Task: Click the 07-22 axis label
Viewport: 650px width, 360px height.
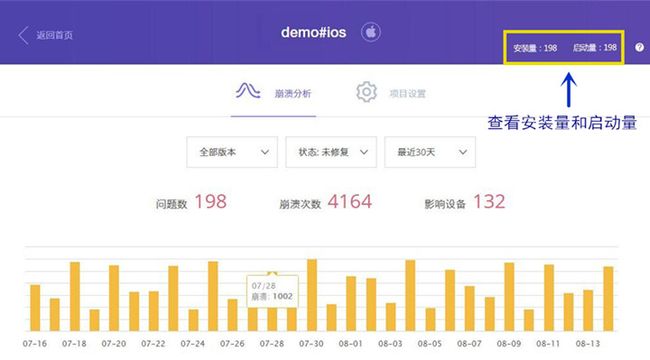Action: click(x=153, y=344)
